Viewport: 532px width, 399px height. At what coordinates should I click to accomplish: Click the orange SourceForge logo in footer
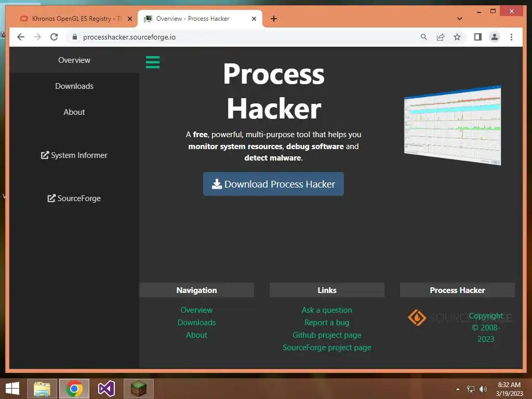coord(417,317)
